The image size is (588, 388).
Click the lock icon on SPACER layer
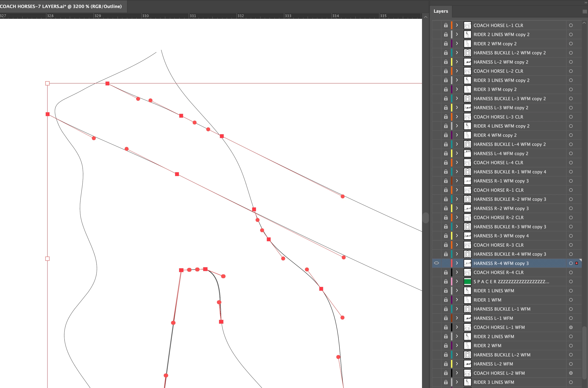446,281
